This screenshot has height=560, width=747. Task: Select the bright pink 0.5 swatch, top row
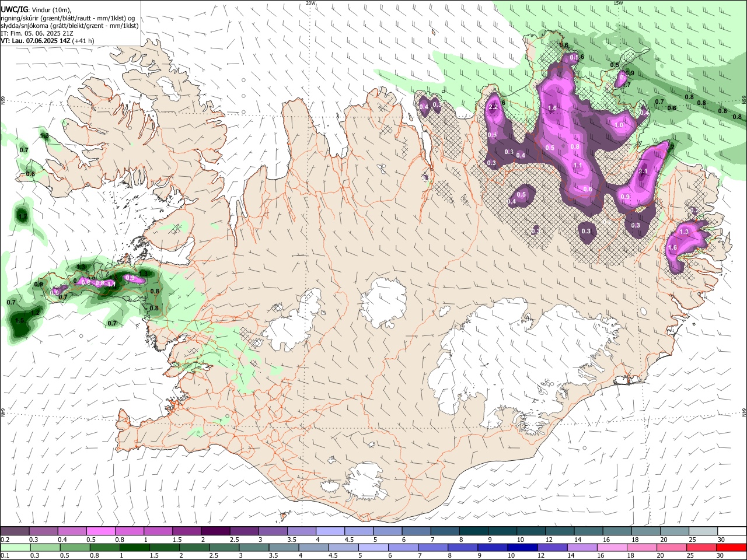click(101, 531)
